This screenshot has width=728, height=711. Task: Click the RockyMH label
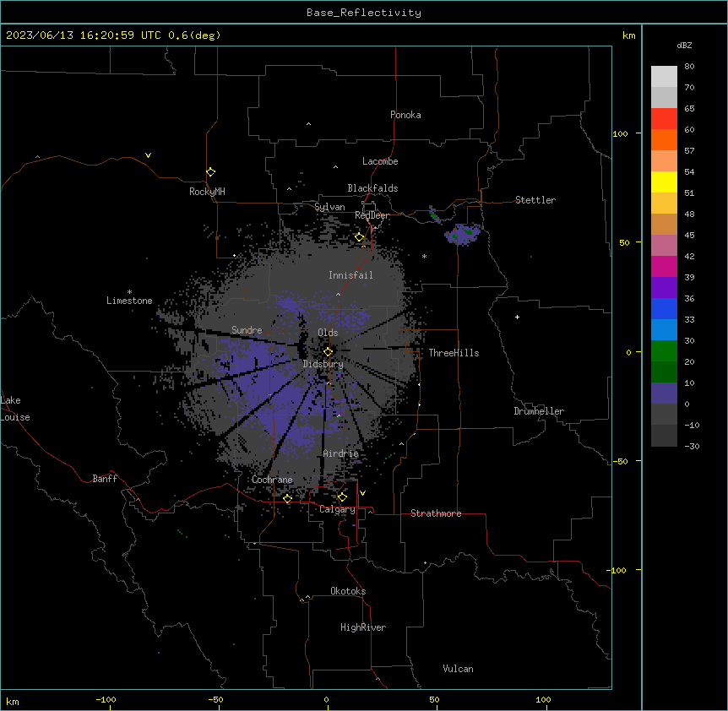point(207,192)
